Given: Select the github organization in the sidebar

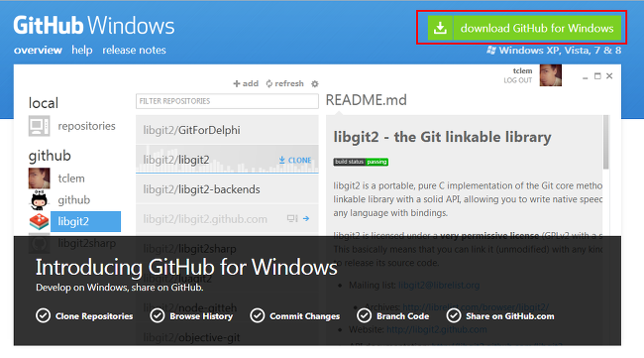Looking at the screenshot, I should pyautogui.click(x=74, y=199).
